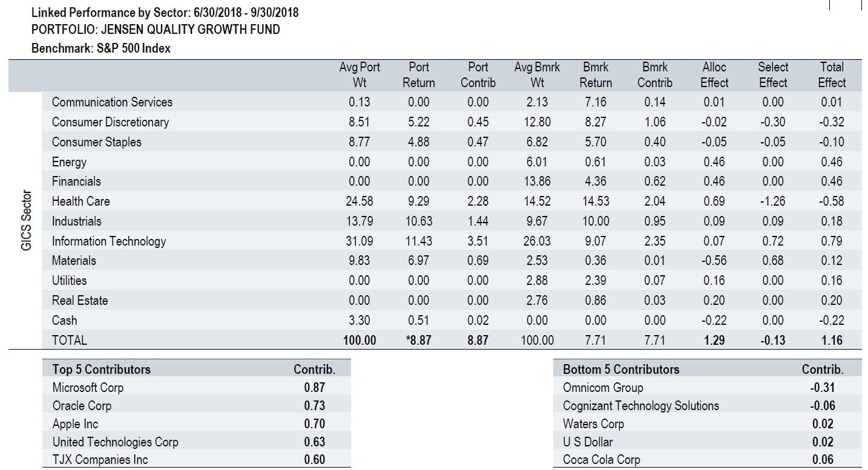Click the Bottom 5 Contributors heading

621,370
